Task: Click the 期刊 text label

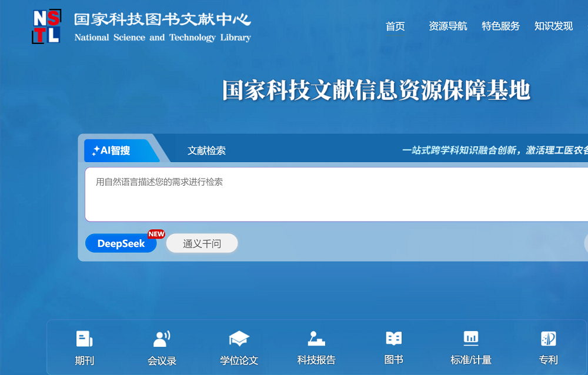Action: (84, 360)
